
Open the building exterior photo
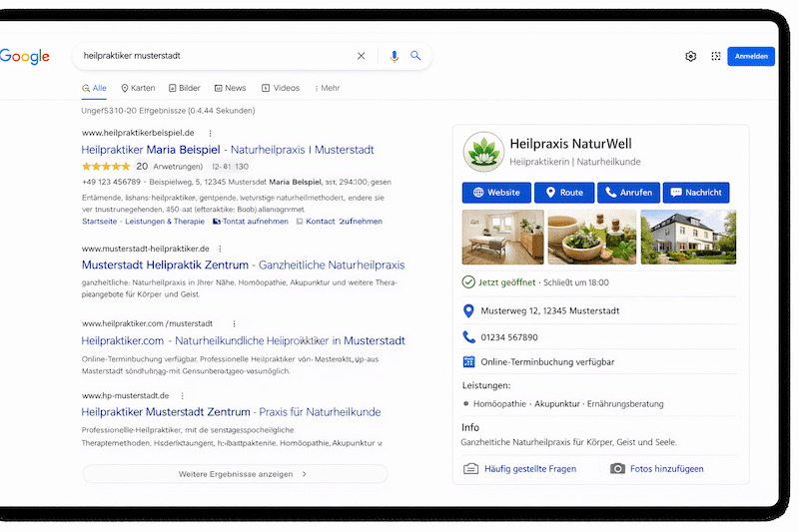pos(688,238)
